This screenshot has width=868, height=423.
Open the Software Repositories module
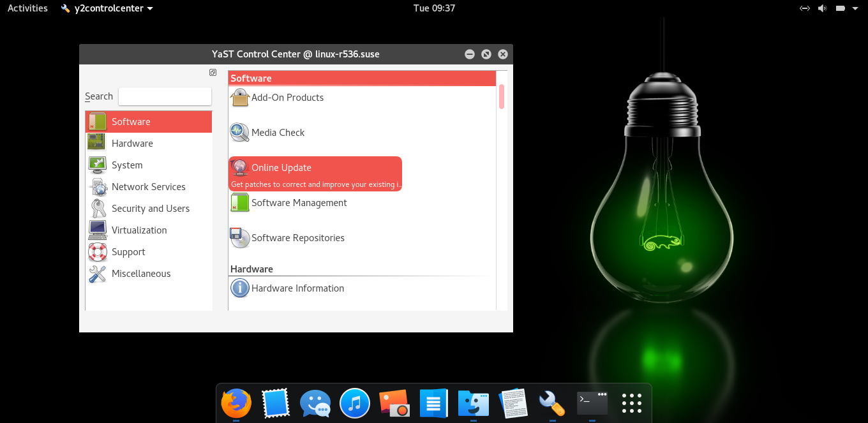coord(287,238)
